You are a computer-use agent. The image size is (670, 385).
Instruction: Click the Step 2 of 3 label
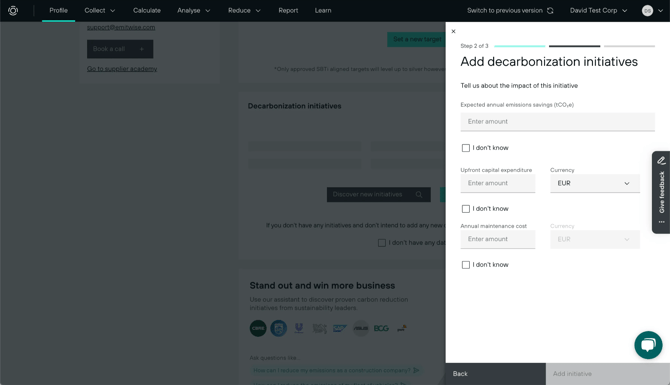(x=474, y=46)
